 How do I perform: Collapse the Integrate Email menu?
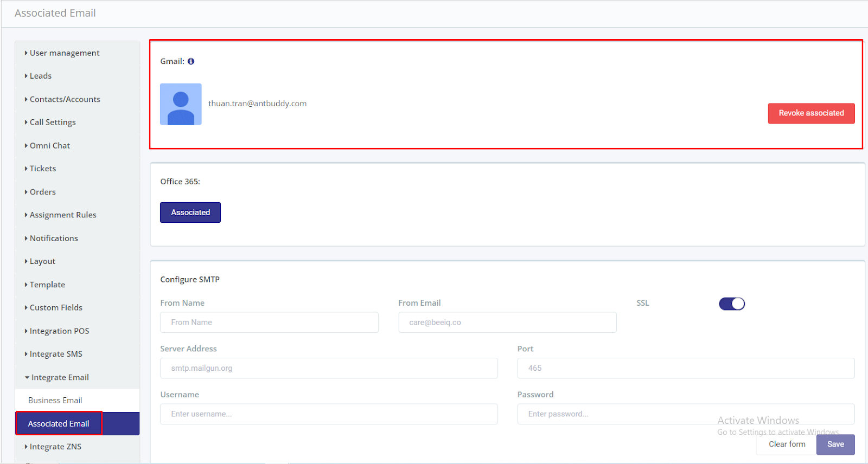click(x=77, y=377)
